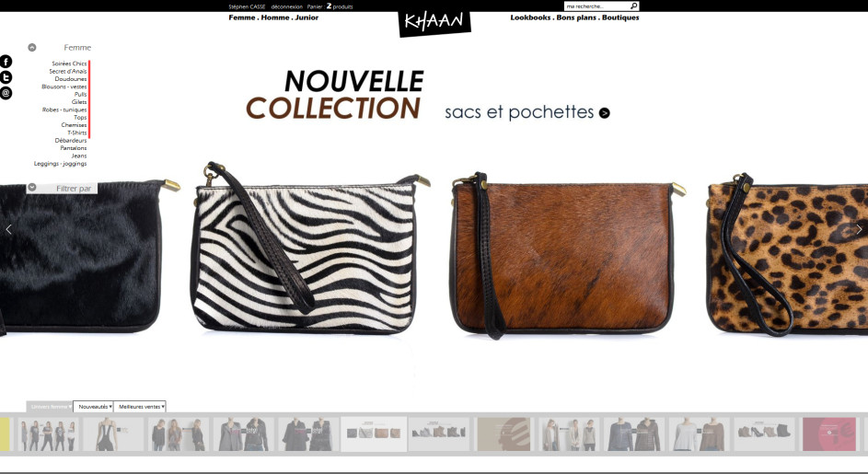Click the search magnifier icon
Image resolution: width=868 pixels, height=474 pixels.
click(x=634, y=6)
